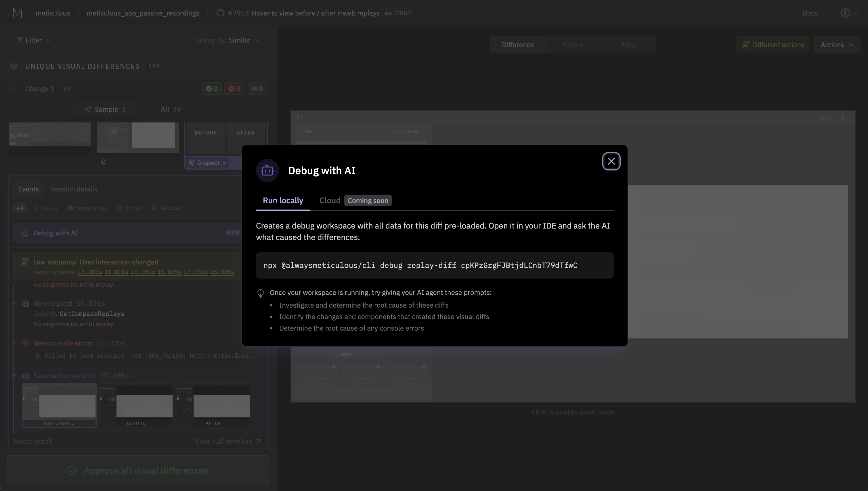Switch the viewer to After mode
This screenshot has height=491, width=868.
tap(628, 45)
